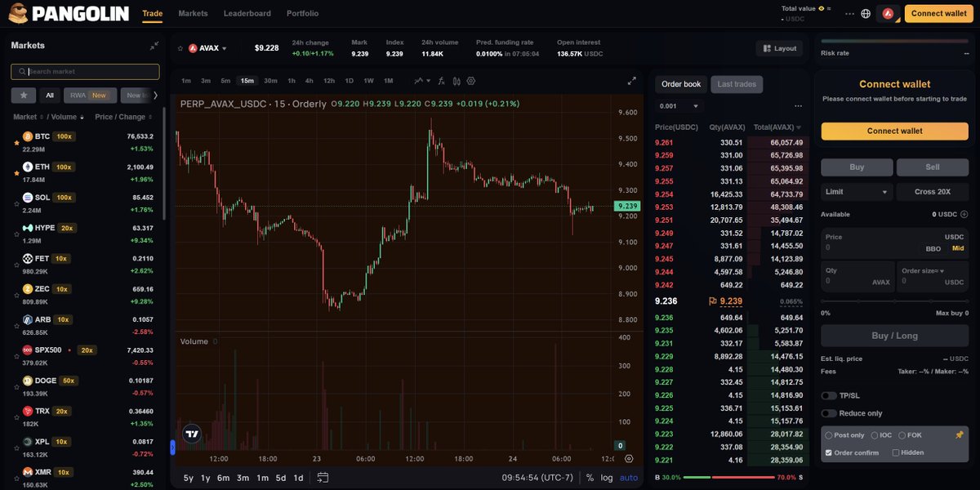Open chart timezone settings gear
Image resolution: width=980 pixels, height=490 pixels.
(x=629, y=459)
